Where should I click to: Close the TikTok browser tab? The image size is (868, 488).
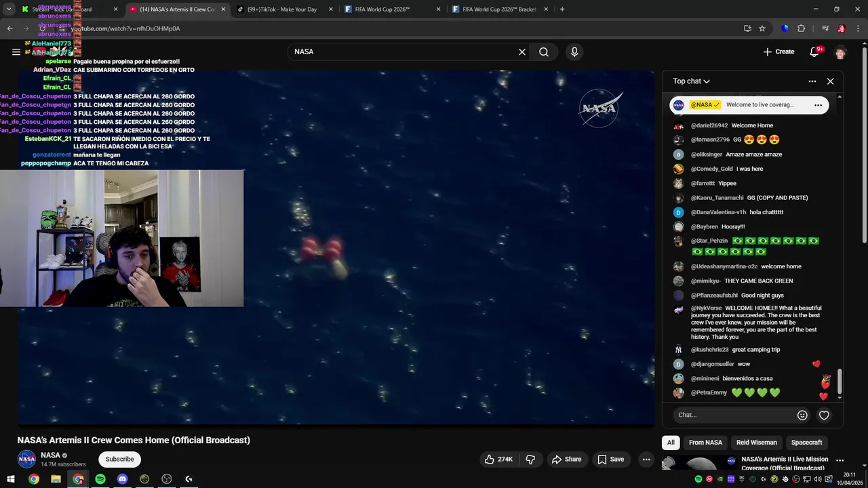coord(331,9)
